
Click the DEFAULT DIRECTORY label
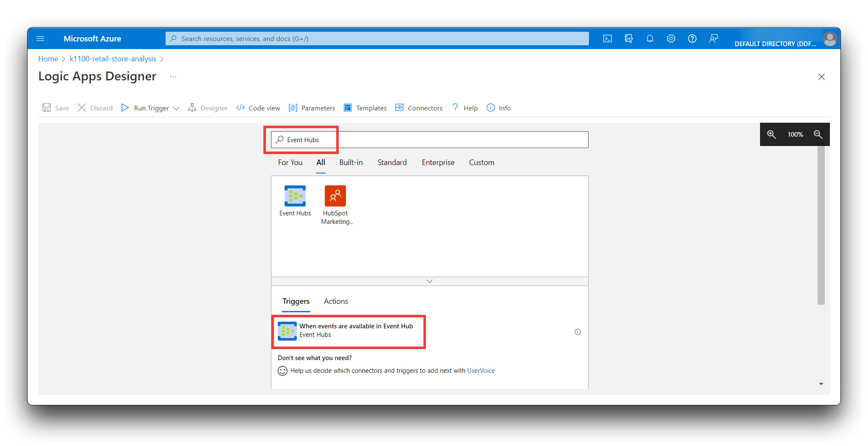click(775, 44)
